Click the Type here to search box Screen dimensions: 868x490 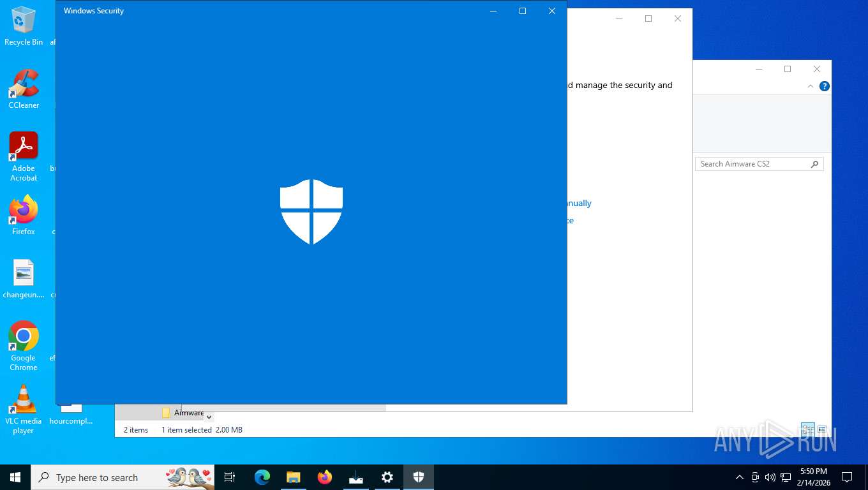pyautogui.click(x=123, y=477)
